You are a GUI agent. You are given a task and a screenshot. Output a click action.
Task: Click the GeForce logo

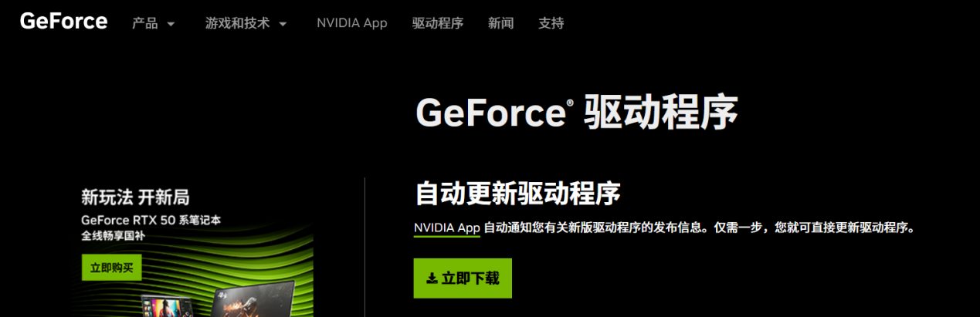pyautogui.click(x=63, y=21)
